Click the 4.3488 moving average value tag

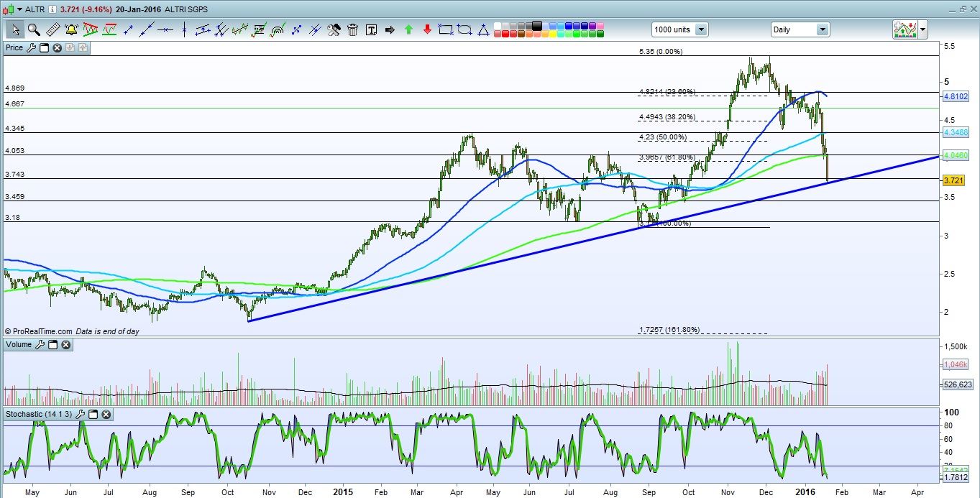(955, 132)
